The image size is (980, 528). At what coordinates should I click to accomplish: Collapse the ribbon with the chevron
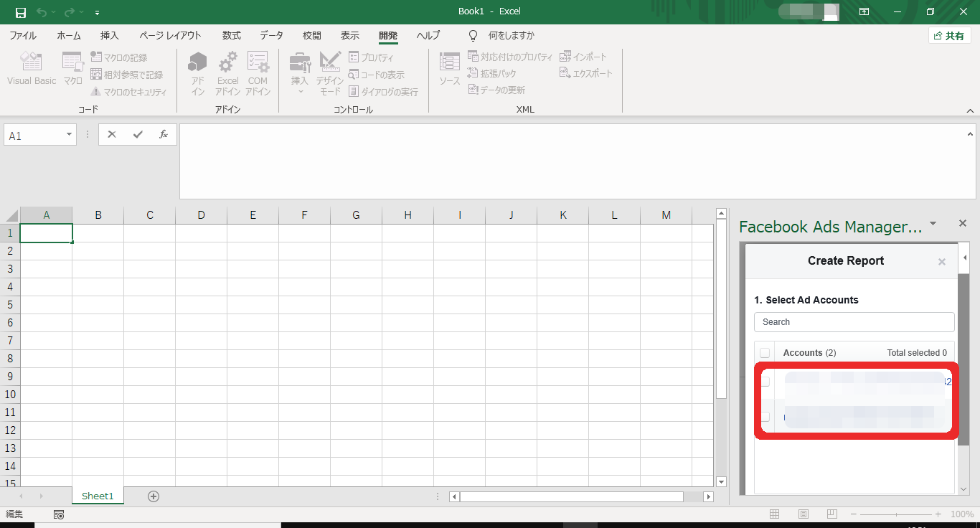970,110
